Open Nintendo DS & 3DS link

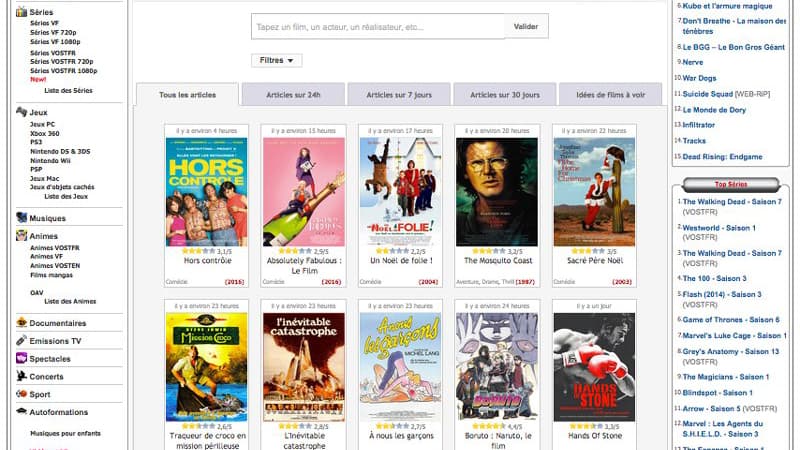pos(60,152)
